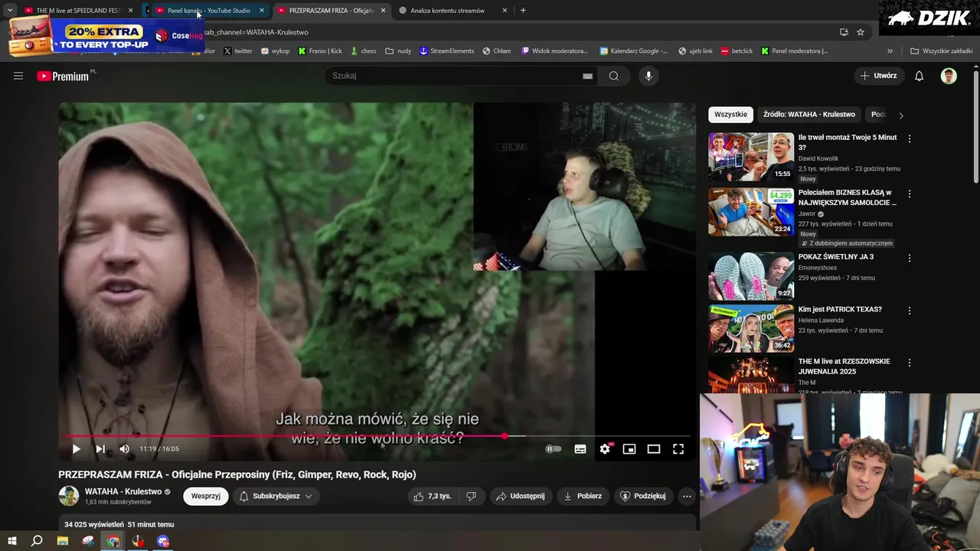Click the Pobierz download button
The height and width of the screenshot is (551, 980).
583,496
